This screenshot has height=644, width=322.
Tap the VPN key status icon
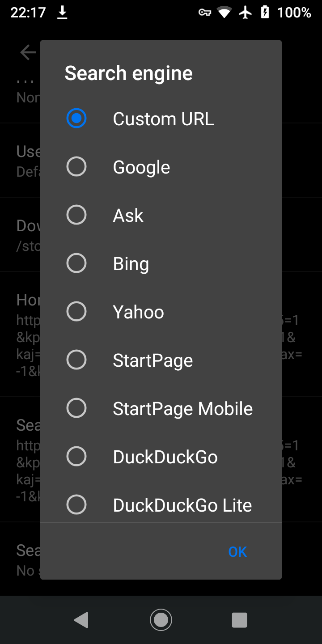pyautogui.click(x=205, y=13)
